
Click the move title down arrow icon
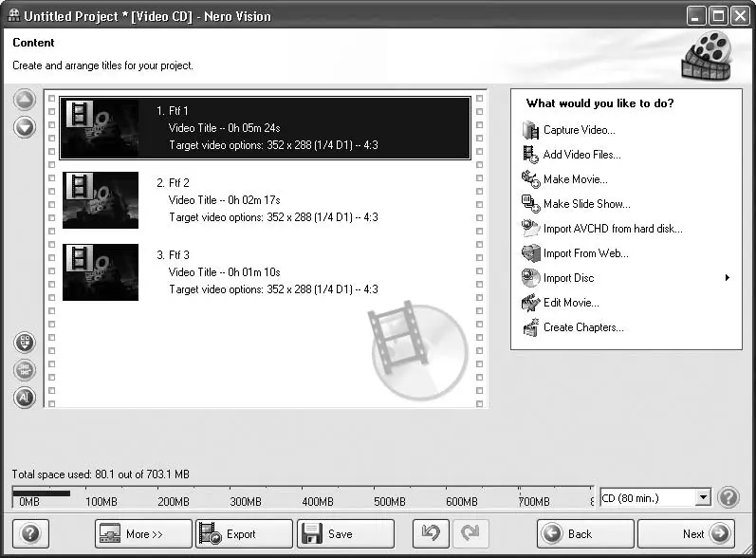point(25,128)
